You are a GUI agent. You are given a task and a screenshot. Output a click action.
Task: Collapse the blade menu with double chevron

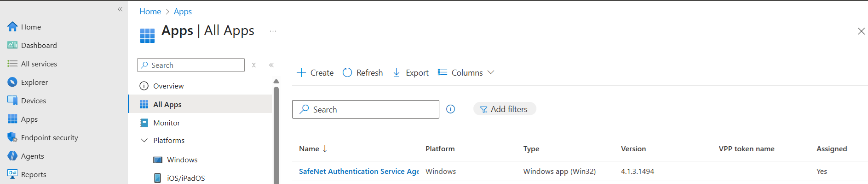(271, 65)
